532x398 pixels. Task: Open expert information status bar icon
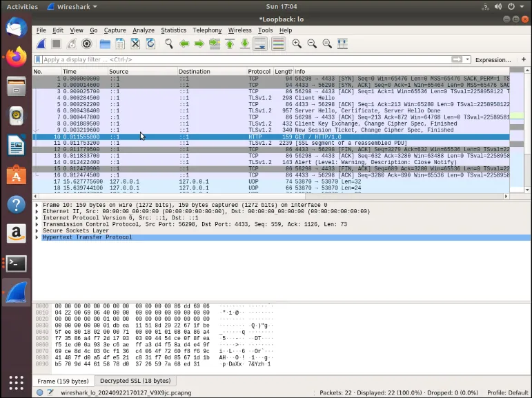tap(40, 392)
